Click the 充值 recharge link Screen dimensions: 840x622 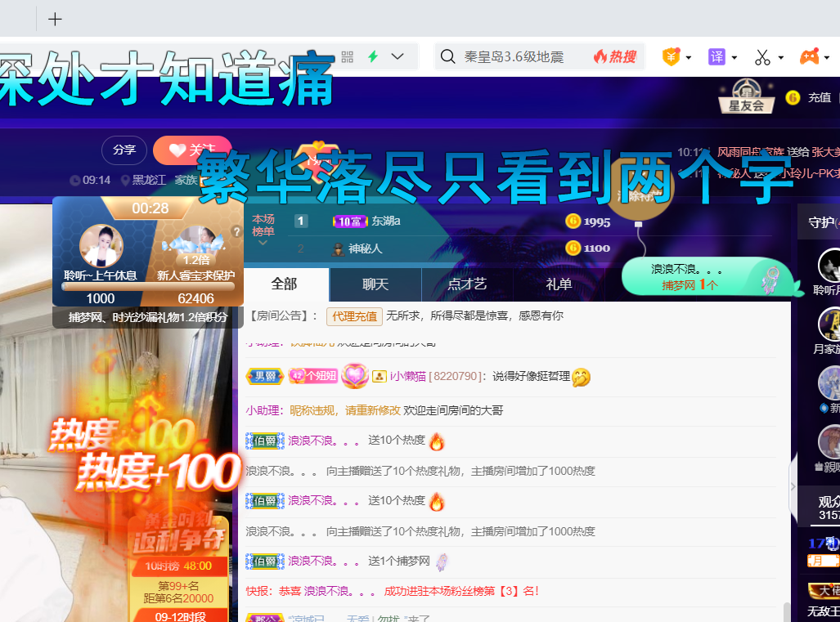(x=819, y=97)
